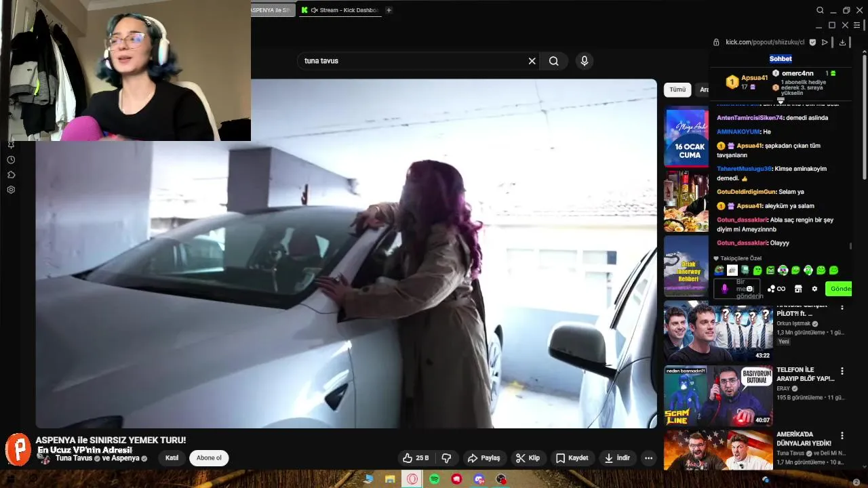This screenshot has height=488, width=868.
Task: Click the padlock site info icon
Action: coord(716,42)
